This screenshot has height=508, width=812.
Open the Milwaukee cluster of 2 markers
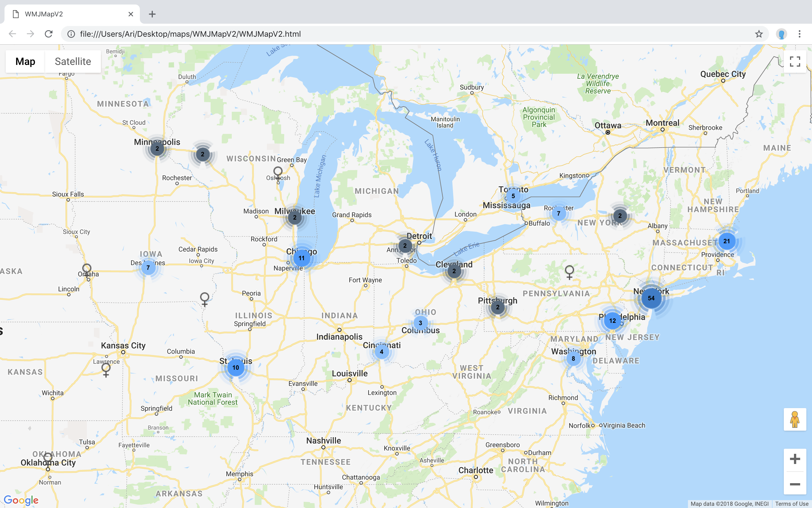click(295, 217)
